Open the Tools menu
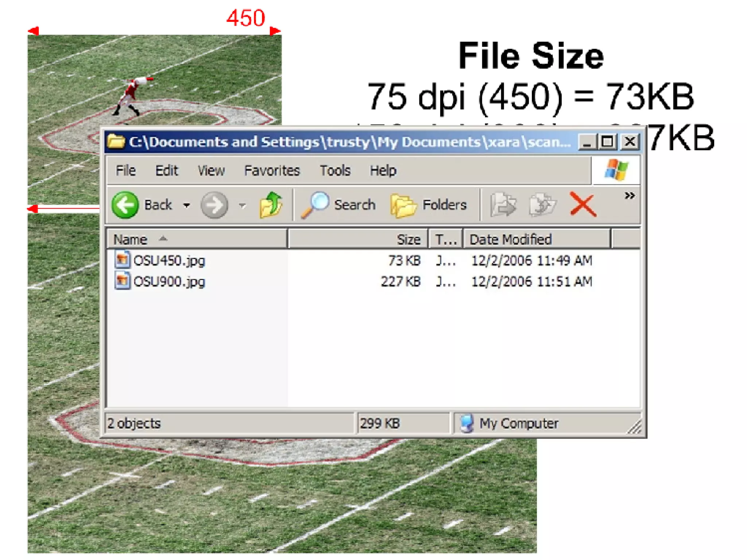Image resolution: width=747 pixels, height=560 pixels. click(x=335, y=171)
